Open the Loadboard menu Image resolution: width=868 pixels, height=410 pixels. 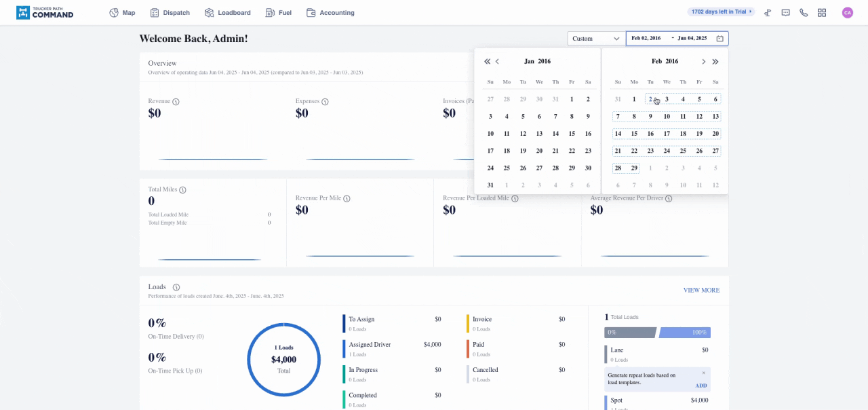[x=227, y=13]
